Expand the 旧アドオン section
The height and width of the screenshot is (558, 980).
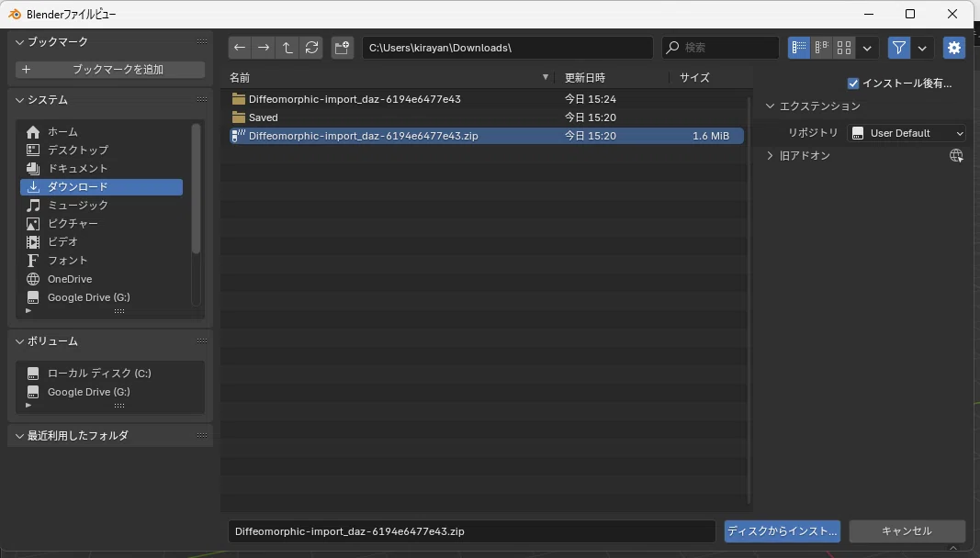point(770,156)
